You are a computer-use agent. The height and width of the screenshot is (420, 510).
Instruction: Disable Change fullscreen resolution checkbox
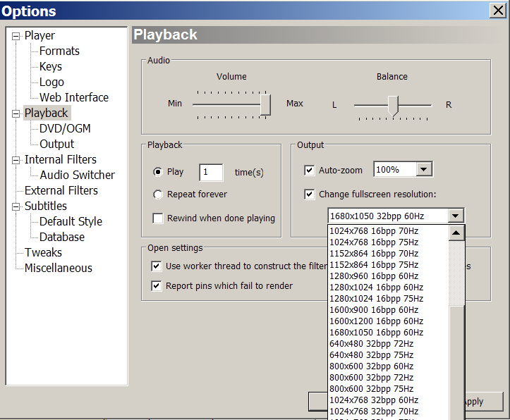309,194
